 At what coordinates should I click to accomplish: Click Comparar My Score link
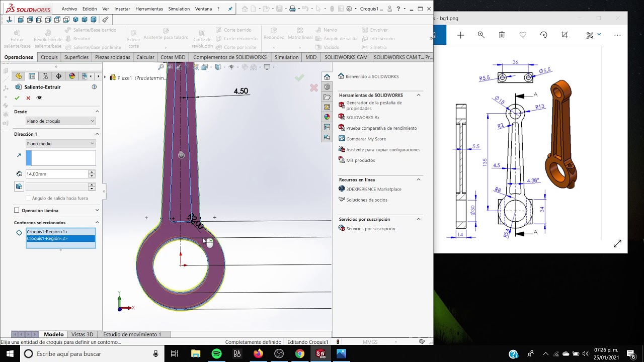[x=366, y=139]
